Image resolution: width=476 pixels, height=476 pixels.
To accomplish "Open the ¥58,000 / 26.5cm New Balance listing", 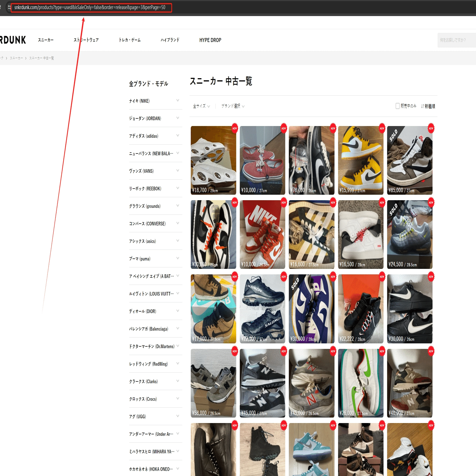I will pos(213,383).
